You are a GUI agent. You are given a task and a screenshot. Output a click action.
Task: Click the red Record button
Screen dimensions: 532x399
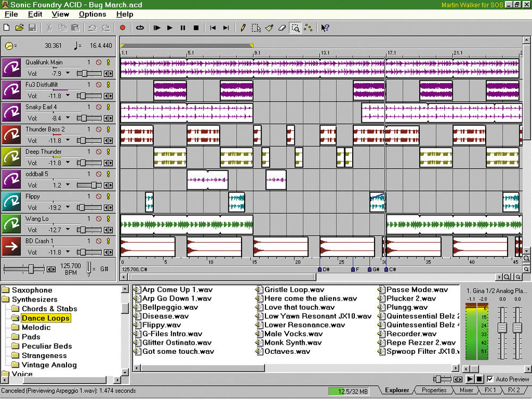[x=122, y=28]
